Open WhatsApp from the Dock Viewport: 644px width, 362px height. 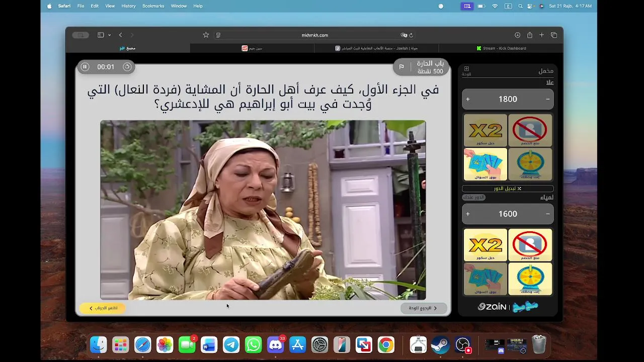pos(253,345)
